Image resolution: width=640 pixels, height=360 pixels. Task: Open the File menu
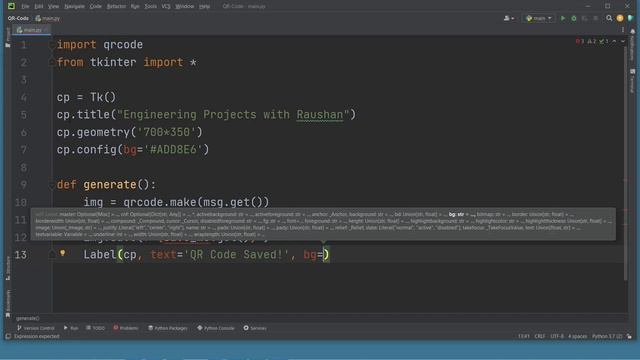(25, 7)
